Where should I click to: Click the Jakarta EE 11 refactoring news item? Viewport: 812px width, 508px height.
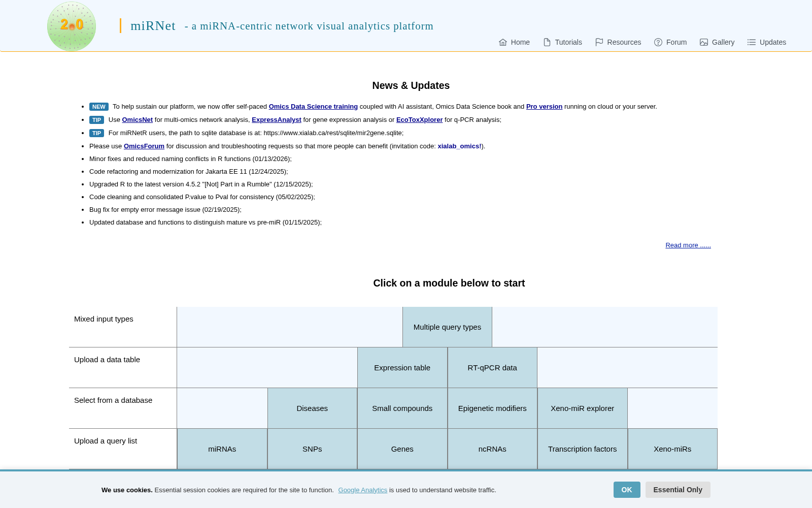(x=189, y=172)
